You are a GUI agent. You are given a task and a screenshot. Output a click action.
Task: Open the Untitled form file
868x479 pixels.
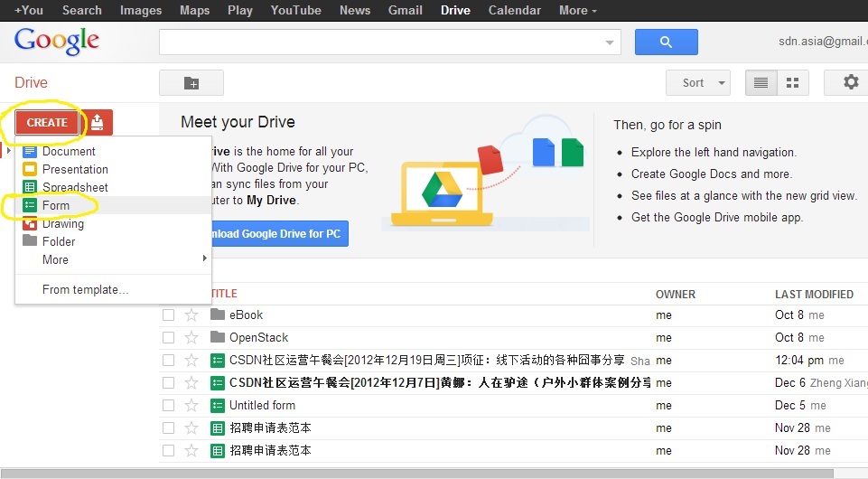coord(262,406)
